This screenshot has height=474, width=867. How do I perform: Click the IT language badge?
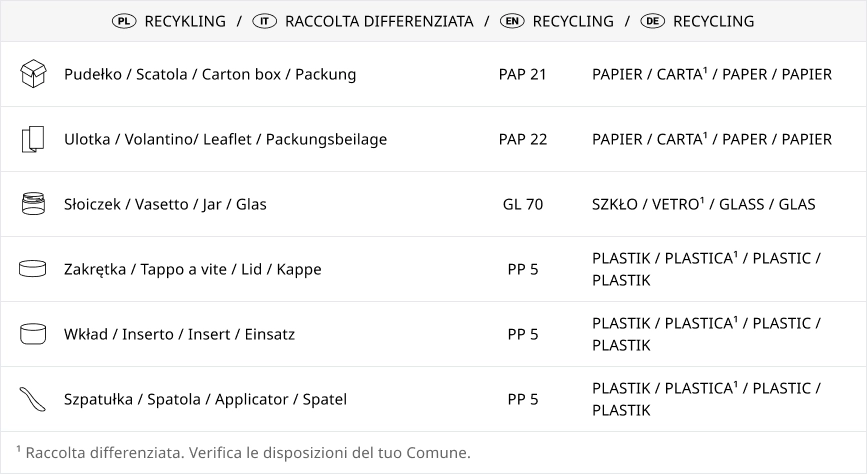point(264,21)
